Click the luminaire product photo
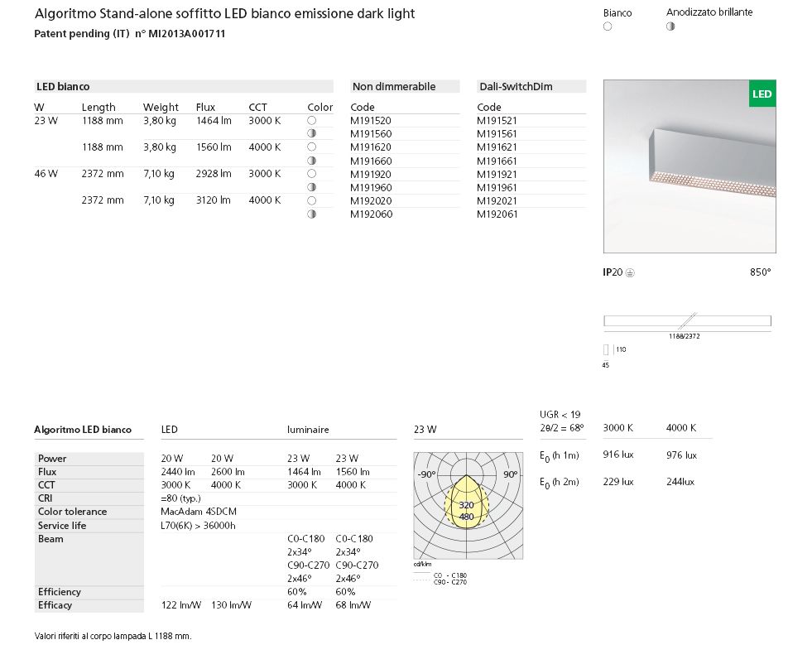Viewport: 812px width, 664px height. (x=689, y=166)
